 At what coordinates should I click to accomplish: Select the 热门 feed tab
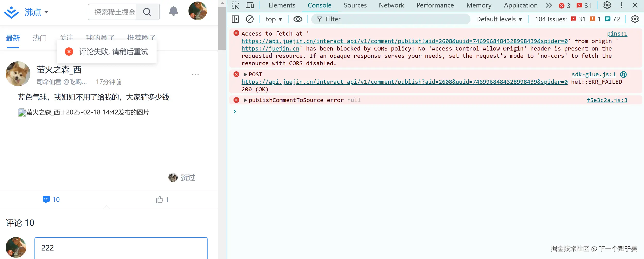coord(39,38)
